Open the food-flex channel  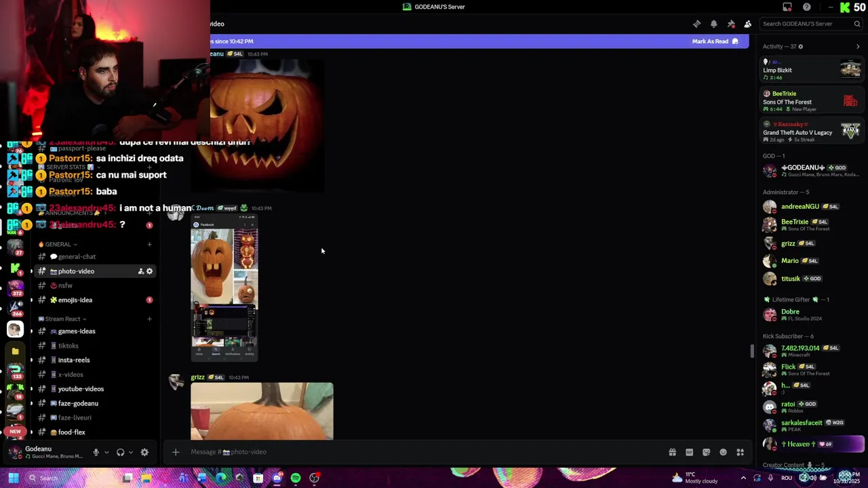click(94, 432)
